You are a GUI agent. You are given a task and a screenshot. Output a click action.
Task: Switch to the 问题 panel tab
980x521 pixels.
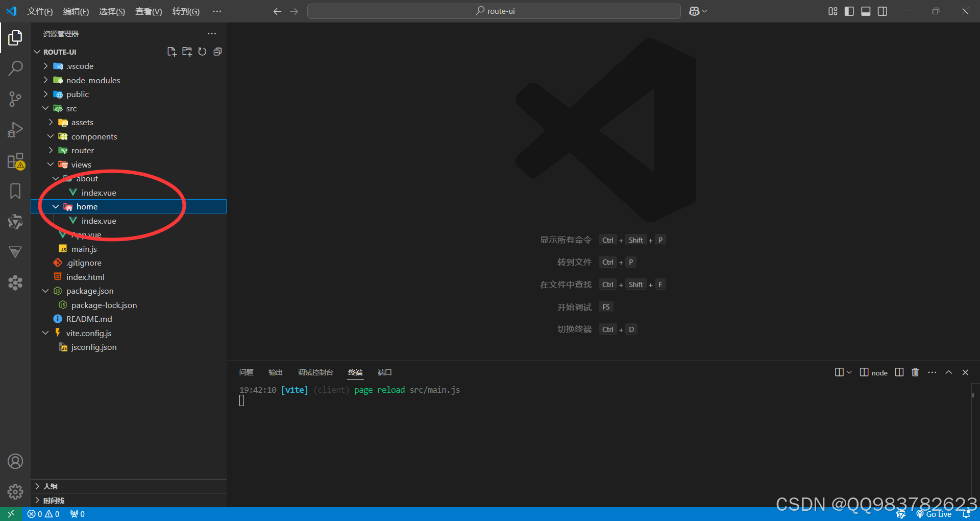pyautogui.click(x=247, y=372)
